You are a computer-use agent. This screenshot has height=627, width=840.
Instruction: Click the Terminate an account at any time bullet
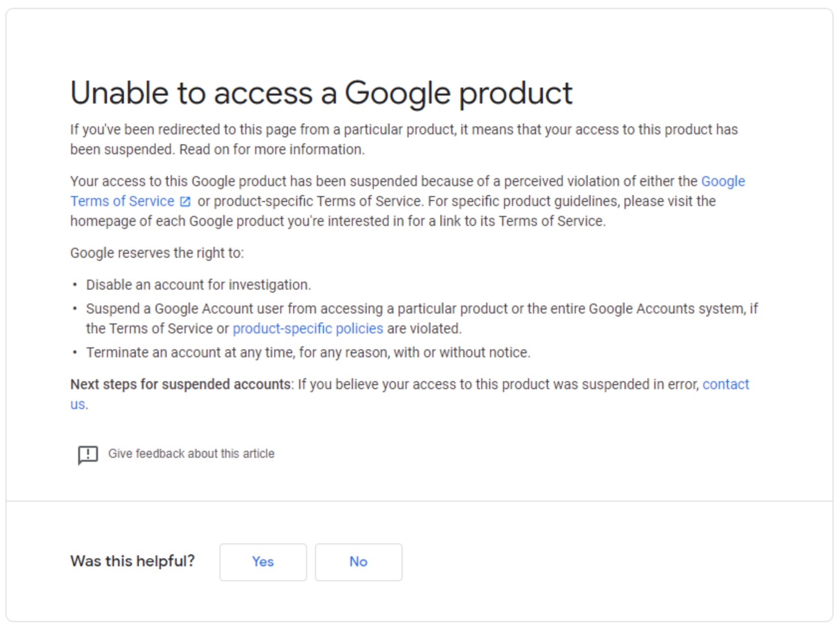(x=308, y=352)
